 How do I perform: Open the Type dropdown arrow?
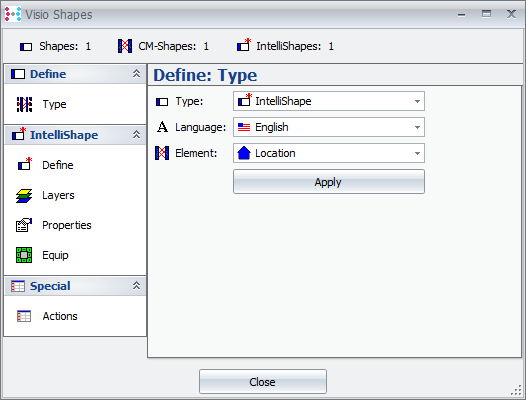(x=417, y=101)
